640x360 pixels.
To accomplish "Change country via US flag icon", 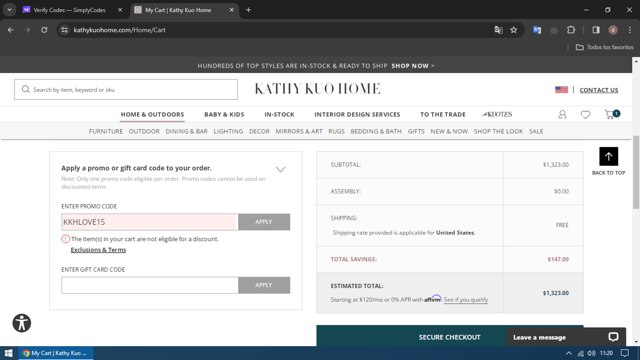I will 561,89.
